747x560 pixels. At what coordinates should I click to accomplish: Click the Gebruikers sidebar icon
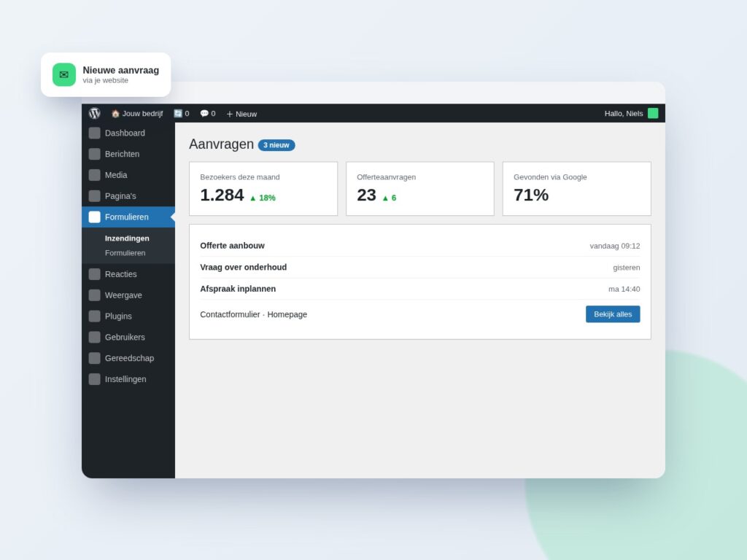[94, 337]
